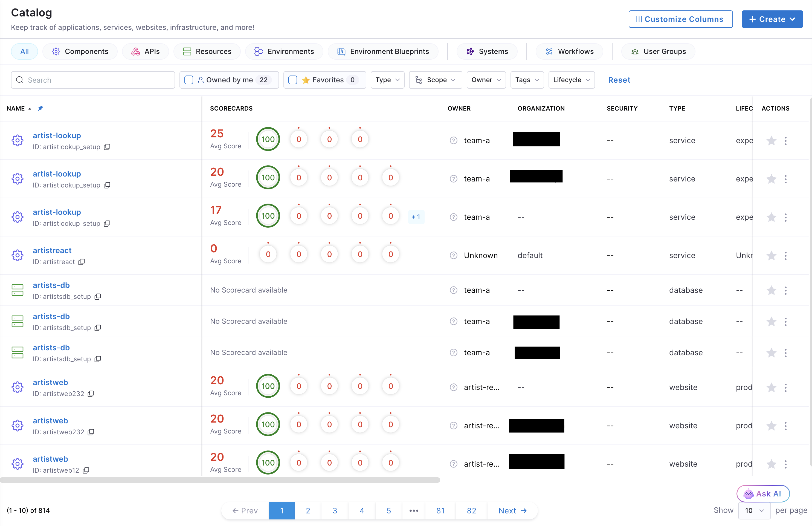Open the three-dot actions menu for artistreact
812x526 pixels.
[785, 256]
